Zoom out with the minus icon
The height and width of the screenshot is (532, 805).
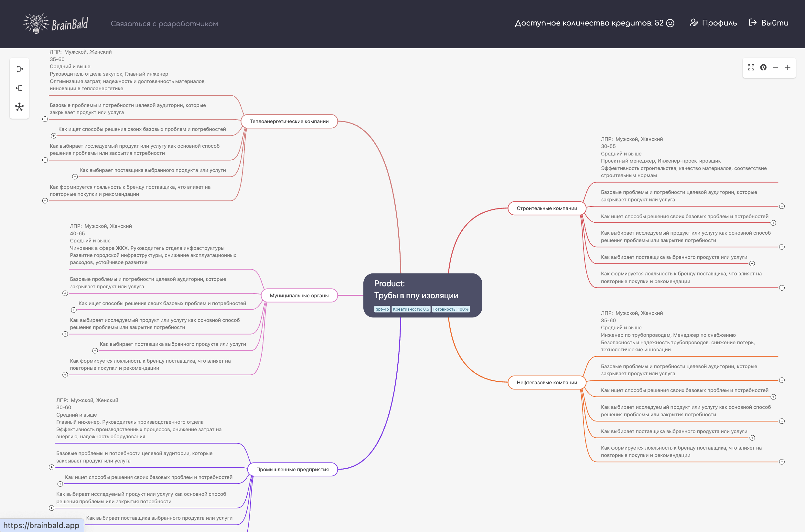click(776, 68)
